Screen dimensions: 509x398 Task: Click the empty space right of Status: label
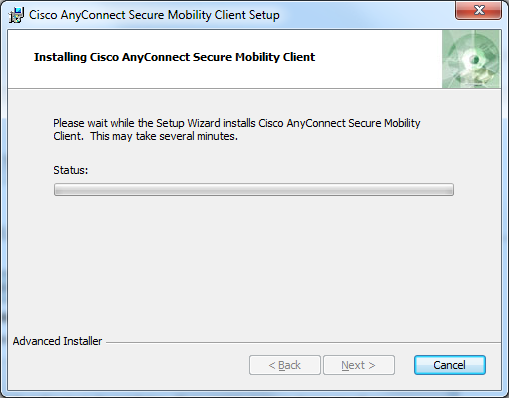point(270,170)
